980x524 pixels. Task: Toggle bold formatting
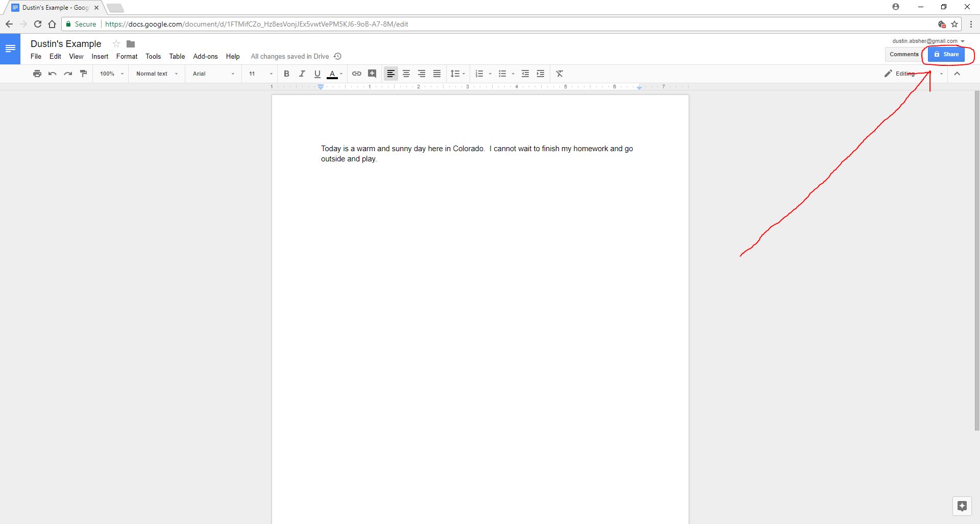click(287, 74)
